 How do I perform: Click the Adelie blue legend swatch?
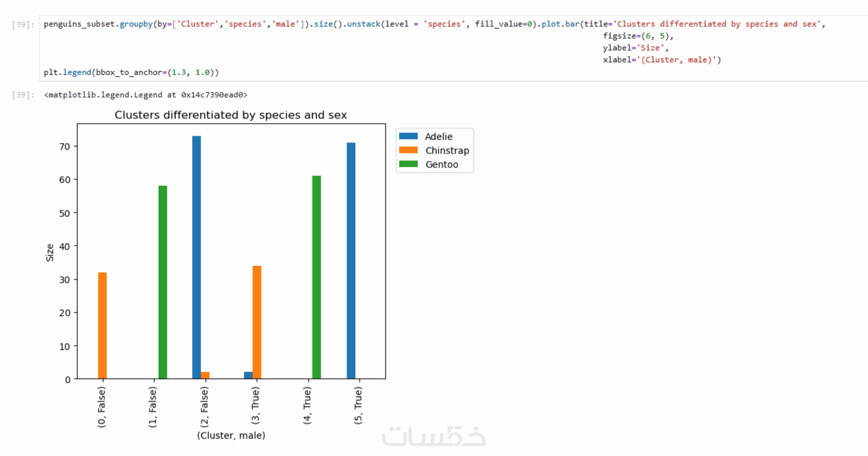pos(409,136)
